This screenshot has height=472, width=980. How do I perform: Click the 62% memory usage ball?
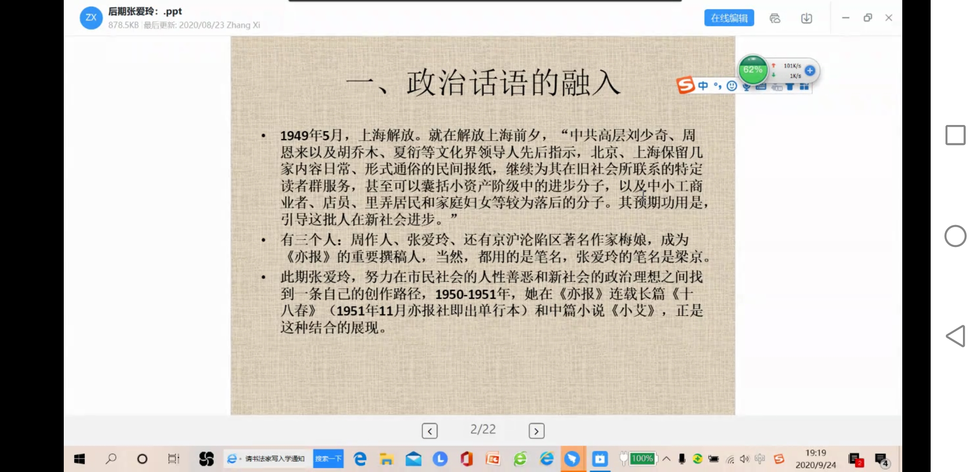click(x=752, y=70)
